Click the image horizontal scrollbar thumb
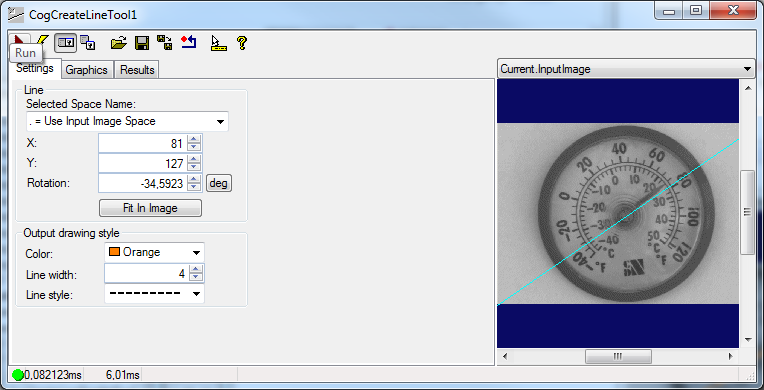 [x=618, y=356]
